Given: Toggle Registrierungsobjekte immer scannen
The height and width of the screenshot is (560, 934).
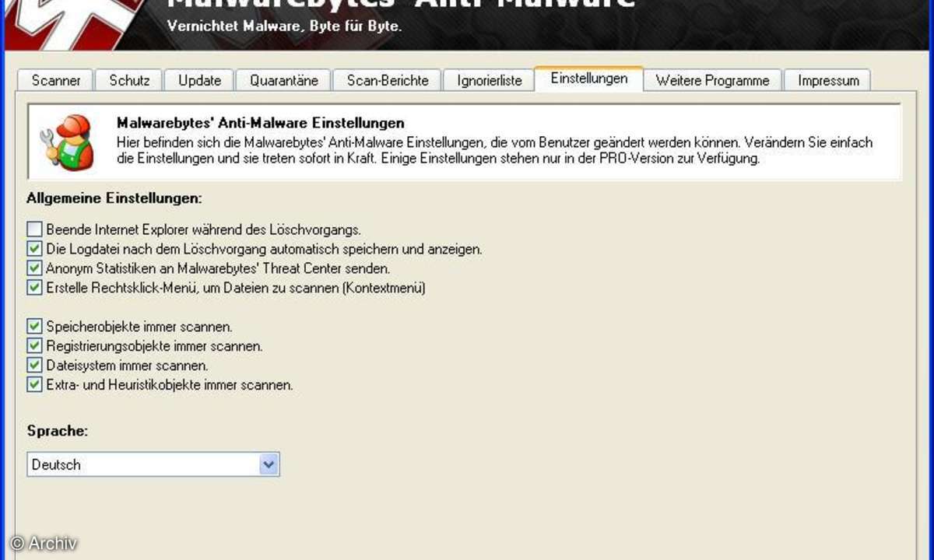Looking at the screenshot, I should 34,345.
